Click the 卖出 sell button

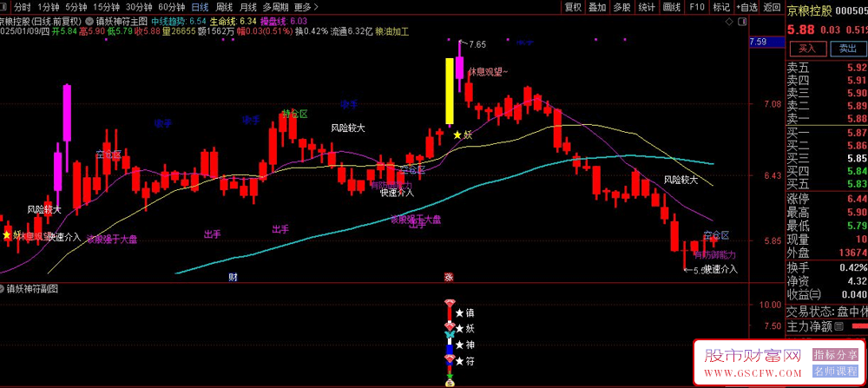(x=847, y=48)
